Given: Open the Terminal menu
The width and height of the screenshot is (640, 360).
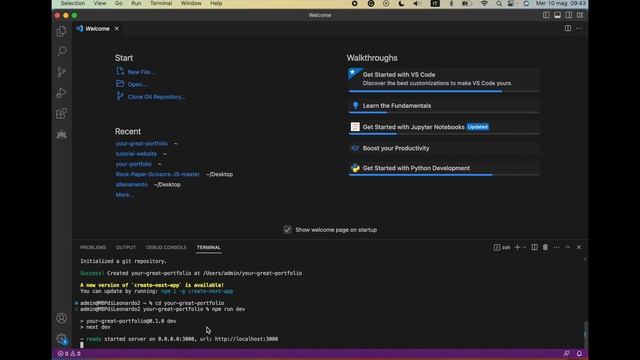Looking at the screenshot, I should 161,3.
